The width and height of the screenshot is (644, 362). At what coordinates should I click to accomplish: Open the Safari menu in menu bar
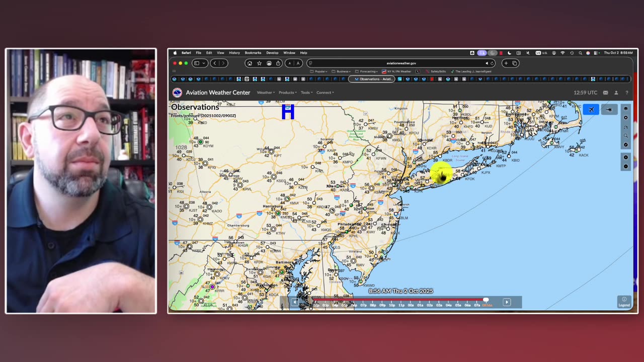click(x=186, y=53)
